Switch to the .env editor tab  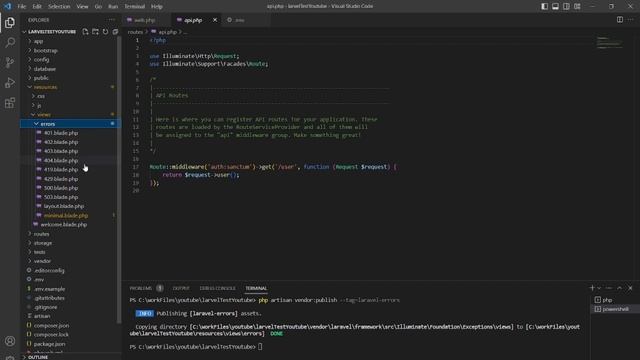240,20
